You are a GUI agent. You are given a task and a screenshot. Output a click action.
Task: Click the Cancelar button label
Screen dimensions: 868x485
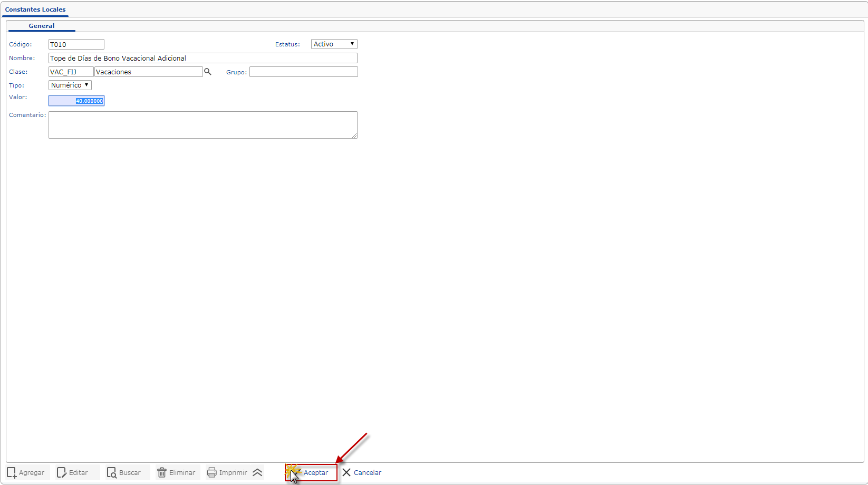[368, 473]
